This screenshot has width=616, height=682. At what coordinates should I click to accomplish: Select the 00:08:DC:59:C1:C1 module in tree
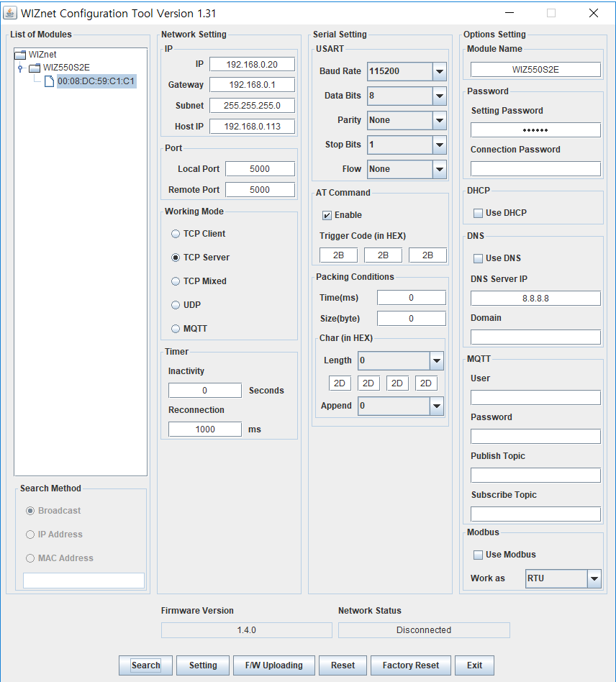point(96,81)
